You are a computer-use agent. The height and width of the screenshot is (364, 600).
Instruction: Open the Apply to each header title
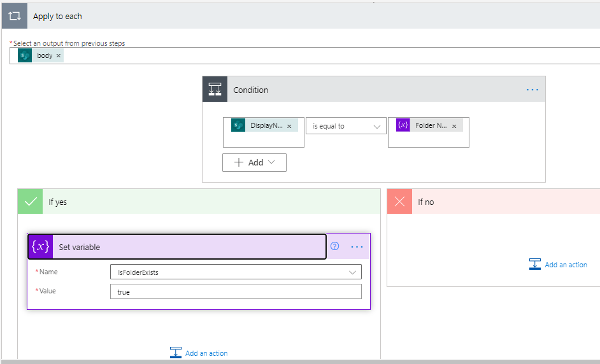pyautogui.click(x=57, y=17)
